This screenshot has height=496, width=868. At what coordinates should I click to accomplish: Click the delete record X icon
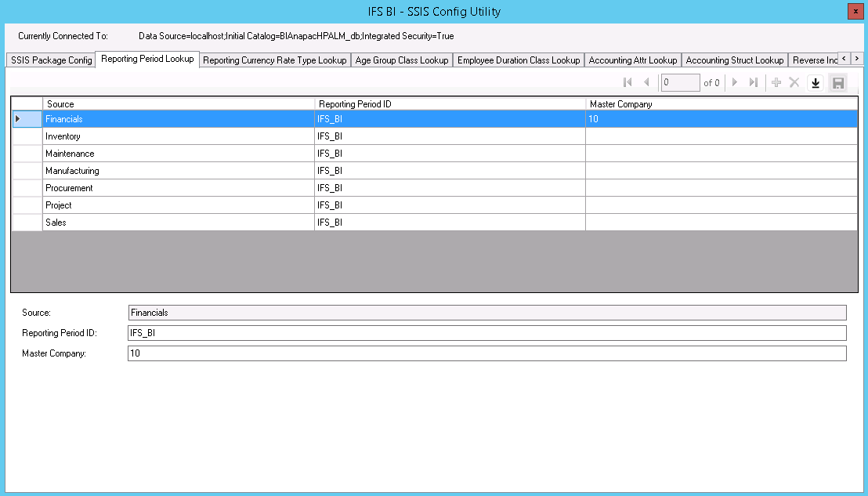(794, 82)
